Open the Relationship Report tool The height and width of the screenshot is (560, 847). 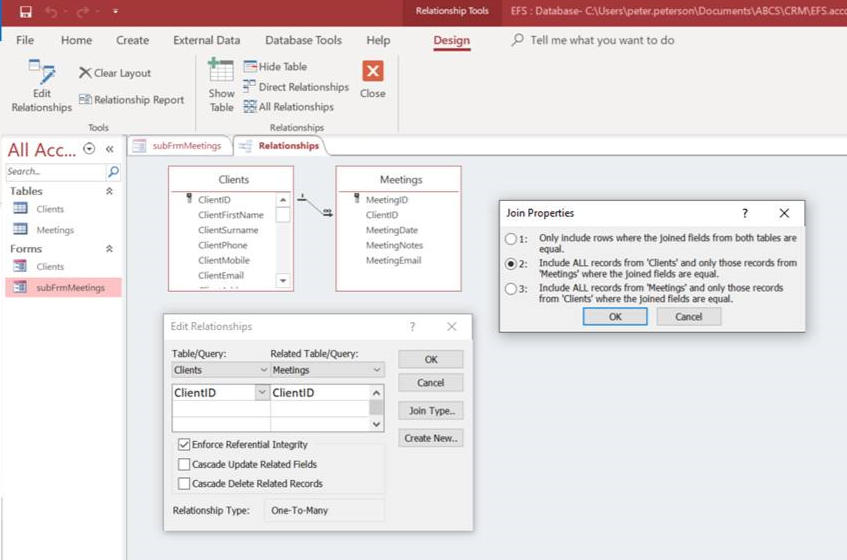[131, 100]
